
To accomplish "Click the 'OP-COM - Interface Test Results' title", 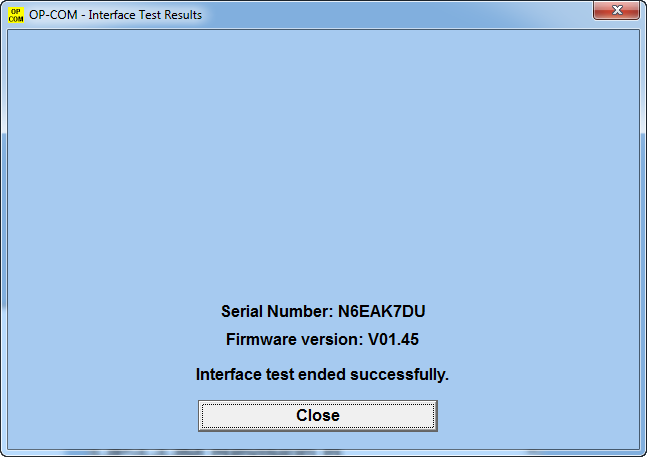I will pos(116,15).
